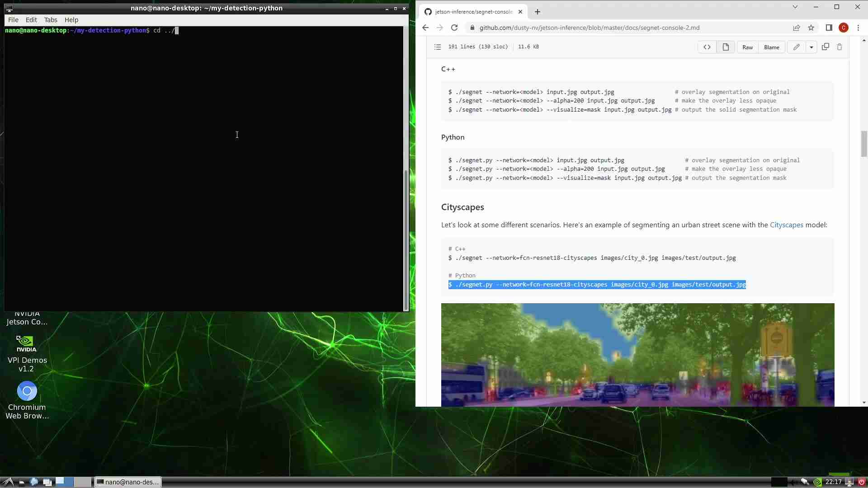Copy raw file contents icon
The image size is (868, 488).
[x=825, y=47]
